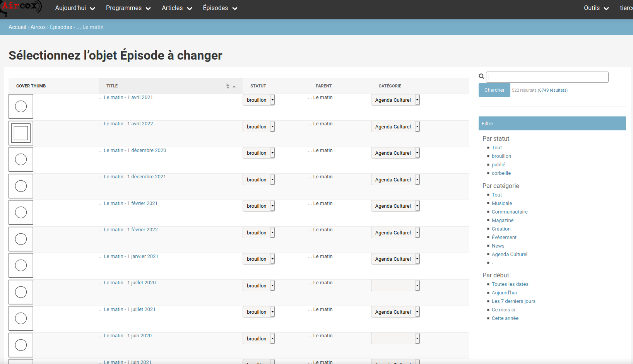
Task: Focus the search text field
Action: pyautogui.click(x=547, y=77)
